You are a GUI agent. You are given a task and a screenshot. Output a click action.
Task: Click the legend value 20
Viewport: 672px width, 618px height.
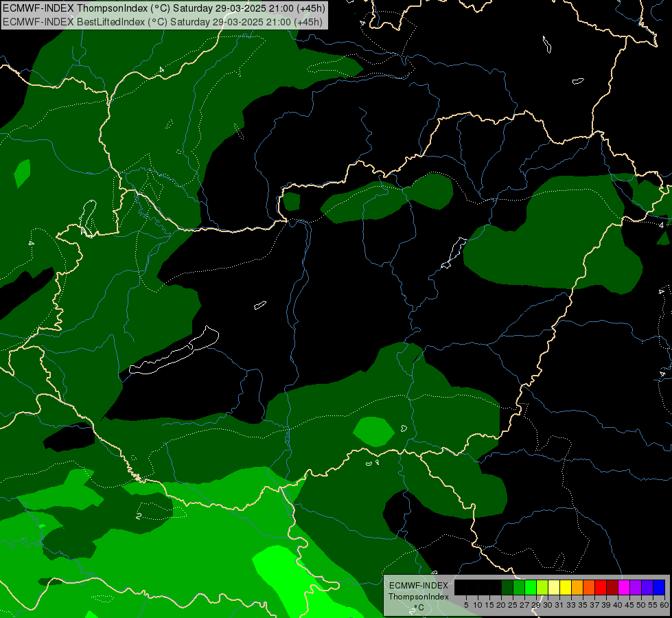[x=501, y=605]
